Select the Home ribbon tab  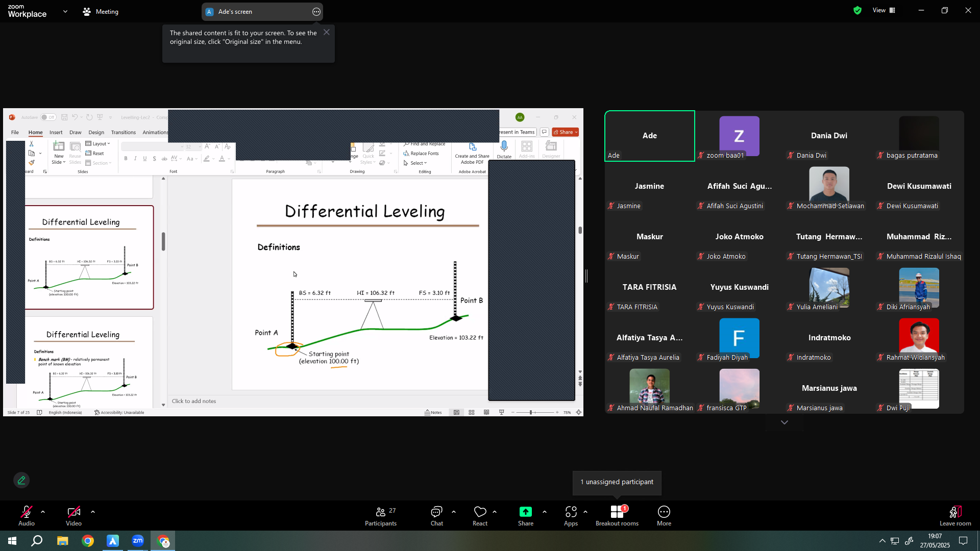(x=35, y=132)
